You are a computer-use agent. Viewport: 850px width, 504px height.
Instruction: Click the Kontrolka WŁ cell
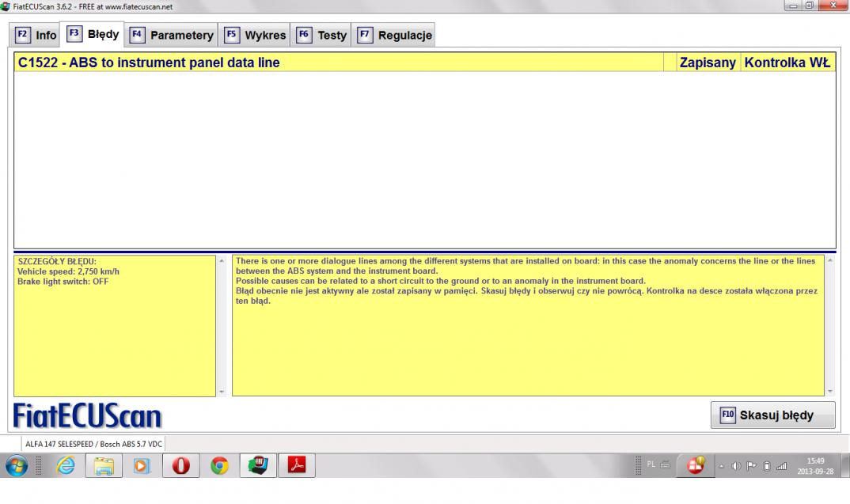coord(787,63)
